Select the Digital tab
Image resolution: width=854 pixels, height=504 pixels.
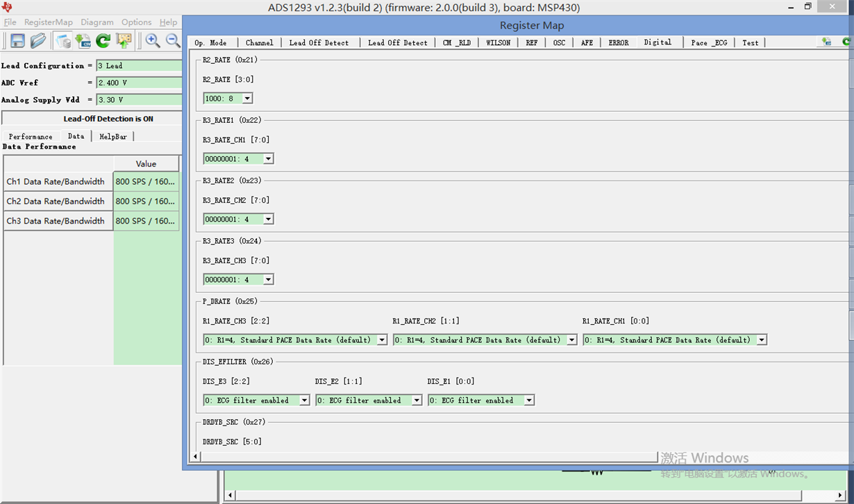(x=658, y=42)
